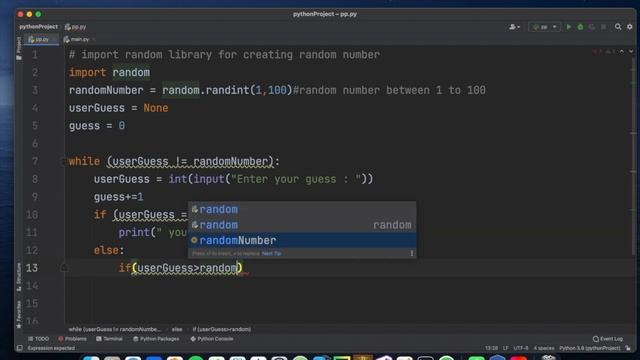Click the 'Expression expected' status bar message

tap(51, 348)
